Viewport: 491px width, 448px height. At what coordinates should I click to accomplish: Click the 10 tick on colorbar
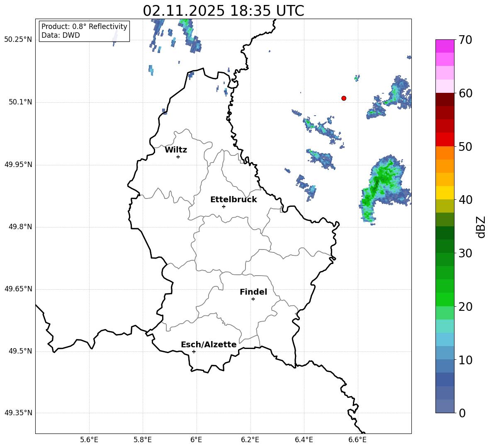coord(465,360)
